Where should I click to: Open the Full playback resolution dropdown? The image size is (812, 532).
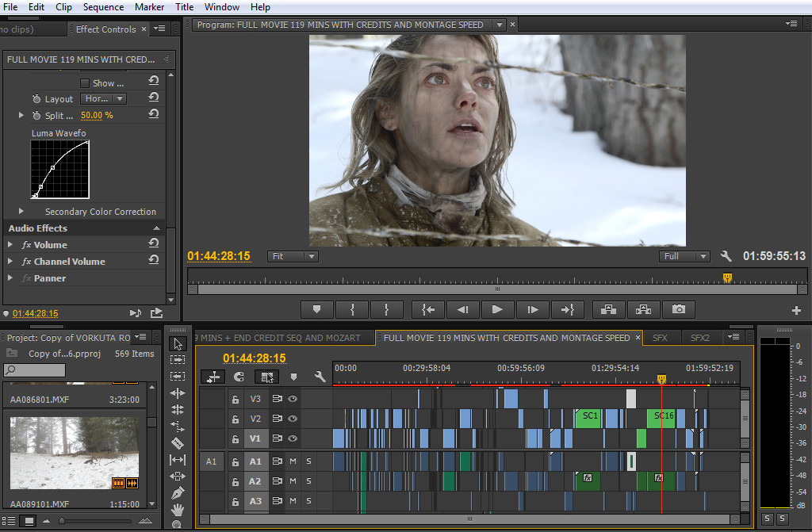tap(684, 256)
